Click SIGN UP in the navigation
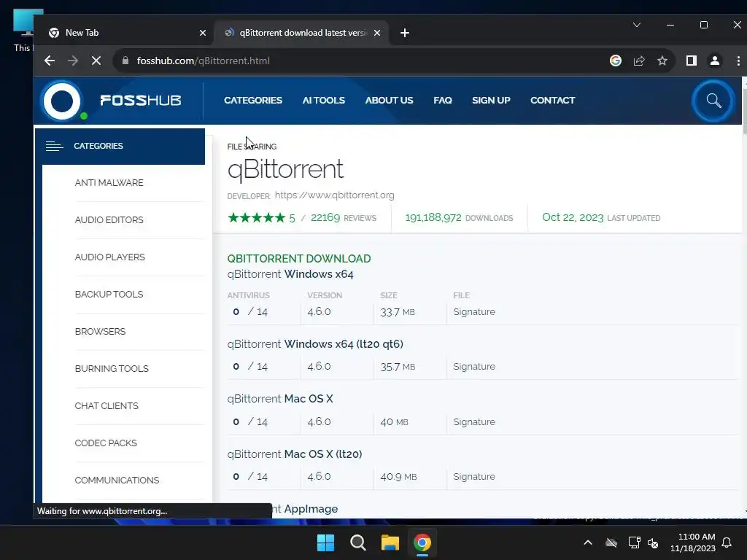This screenshot has height=560, width=747. click(x=491, y=101)
